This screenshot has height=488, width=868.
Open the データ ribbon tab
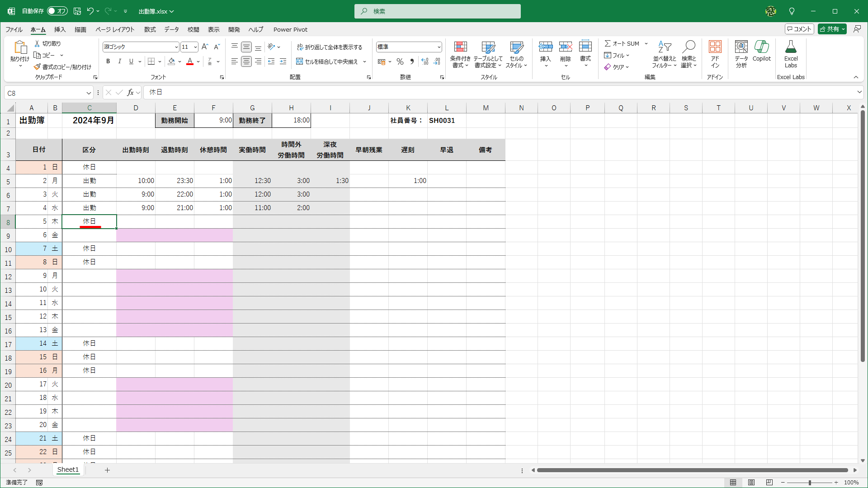(171, 29)
